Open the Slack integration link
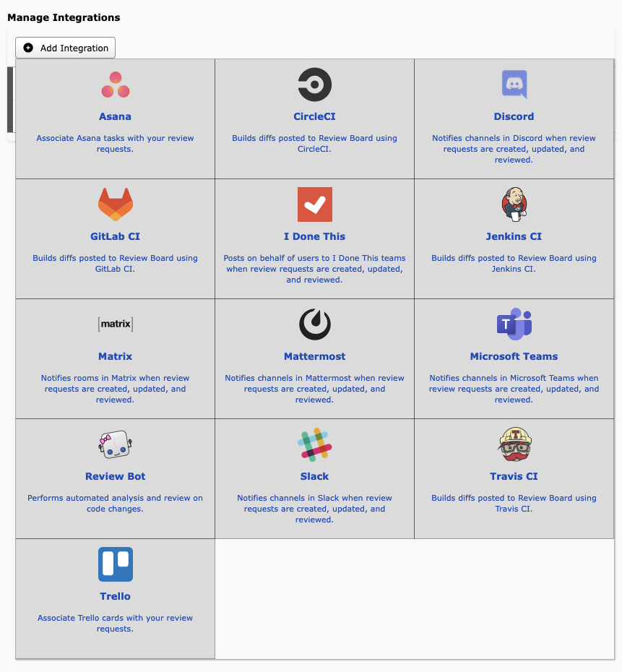 tap(314, 476)
